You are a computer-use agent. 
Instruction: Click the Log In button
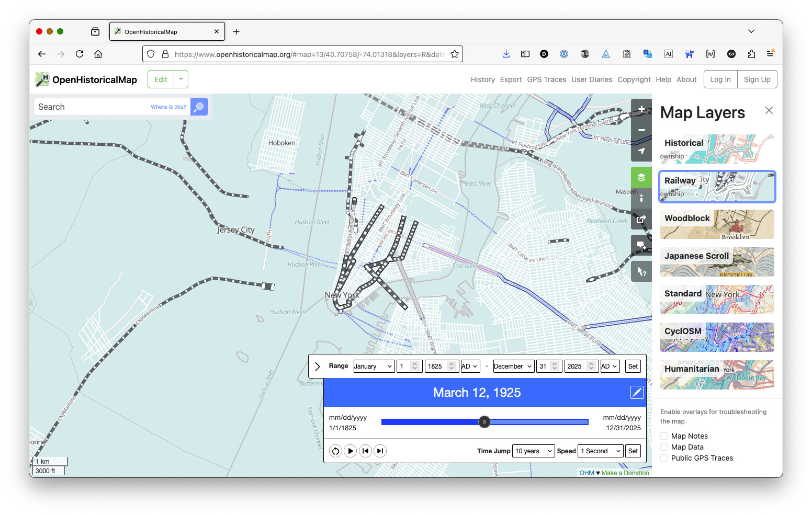coord(720,79)
